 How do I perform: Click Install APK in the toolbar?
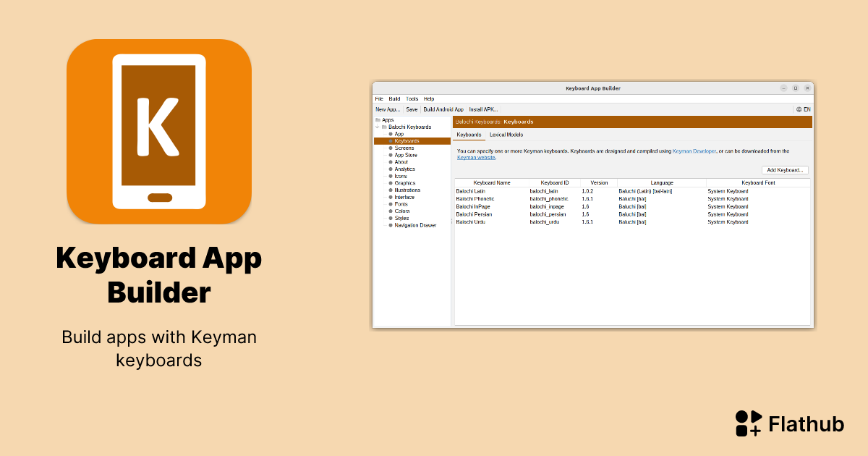coord(482,109)
